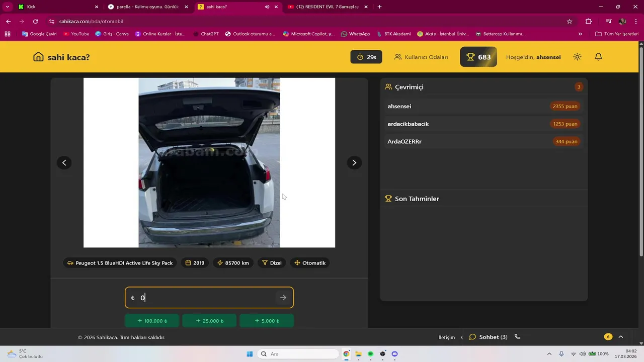Click the phone call icon in footer
Screen dimensions: 644x362
518,337
